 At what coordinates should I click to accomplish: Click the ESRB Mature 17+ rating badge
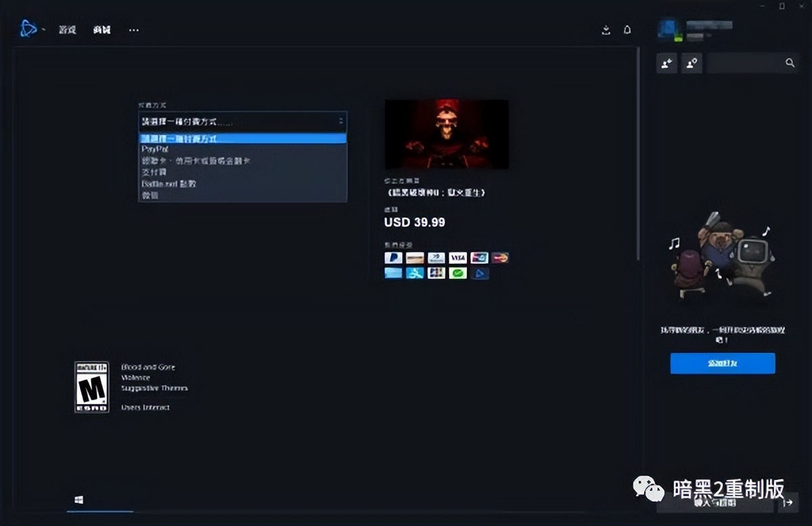point(91,387)
